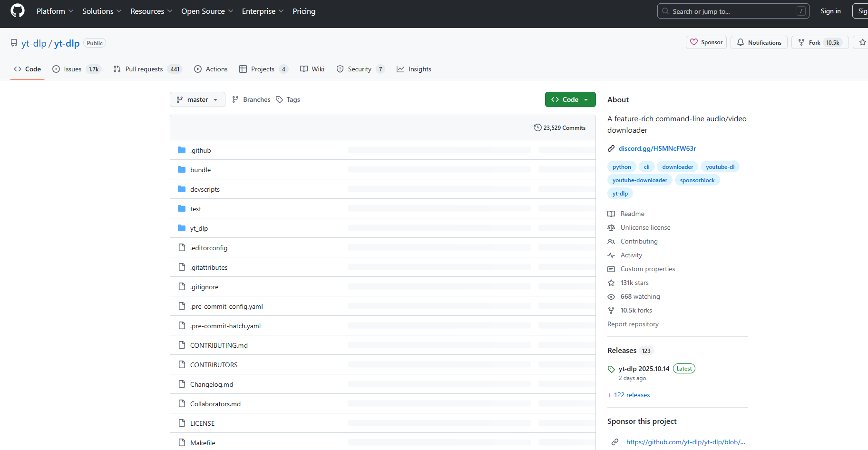868x450 pixels.
Task: Open the yt-dlp 2025.10.14 release
Action: click(x=644, y=369)
